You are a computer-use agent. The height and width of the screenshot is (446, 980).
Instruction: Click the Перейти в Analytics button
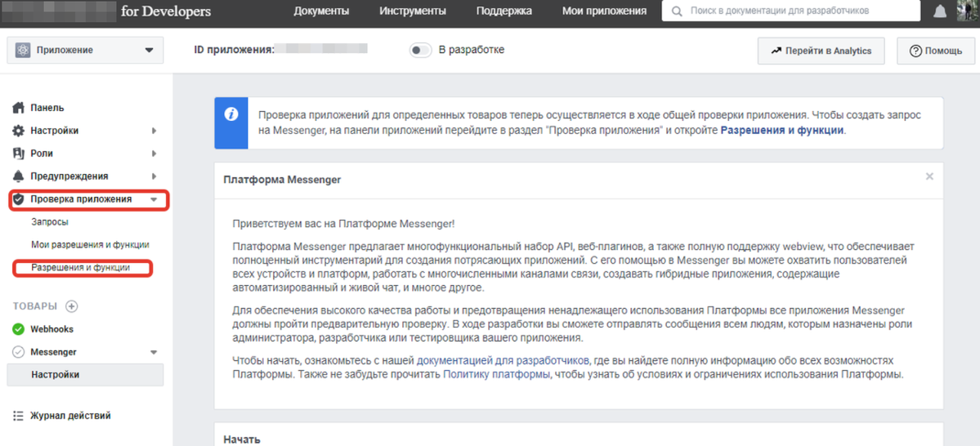point(821,51)
